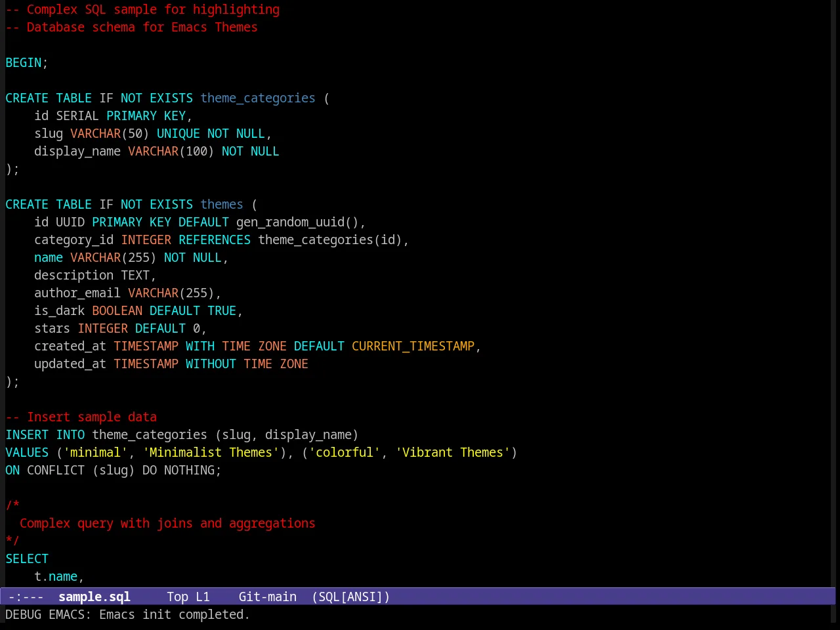Viewport: 840px width, 630px height.
Task: Click the updated_at column name
Action: point(70,364)
